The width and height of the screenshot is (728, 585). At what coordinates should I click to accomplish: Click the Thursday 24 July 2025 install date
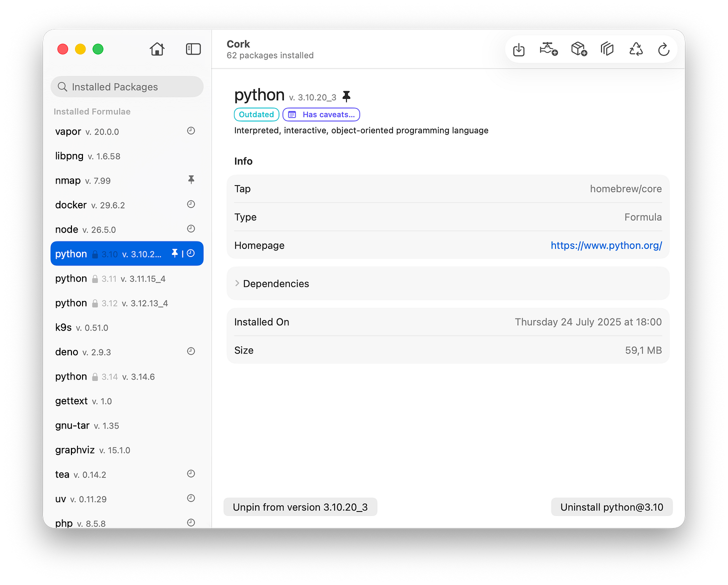click(x=588, y=322)
